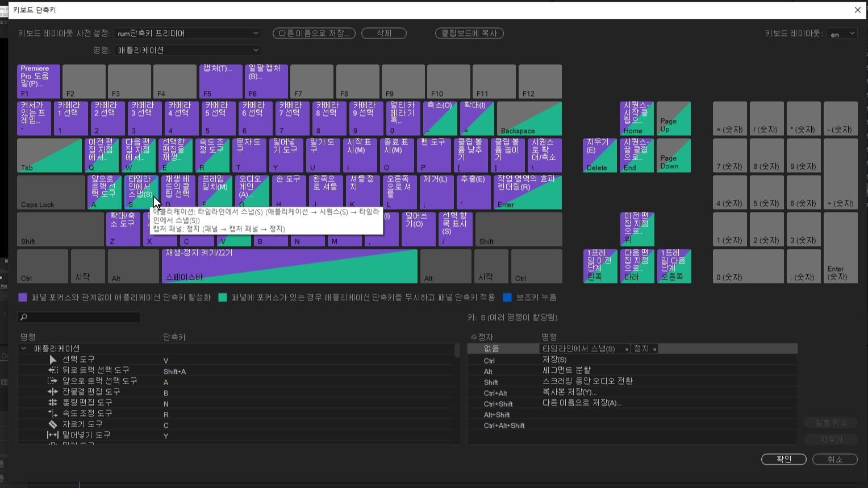Screen dimensions: 868x488
Task: Click the 다른 이름으로 저장 button
Action: [x=314, y=34]
